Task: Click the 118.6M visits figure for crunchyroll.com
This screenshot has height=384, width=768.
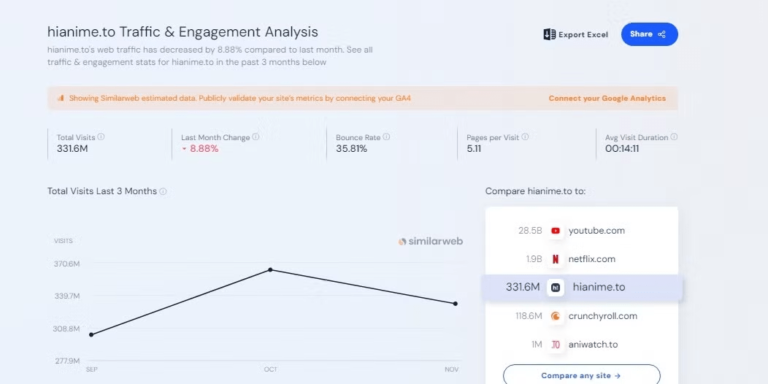Action: pyautogui.click(x=528, y=316)
